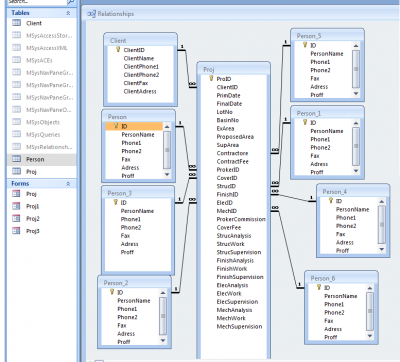Screen dimensions: 400x362
Task: Select the MSysQueries table icon
Action: [x=16, y=134]
